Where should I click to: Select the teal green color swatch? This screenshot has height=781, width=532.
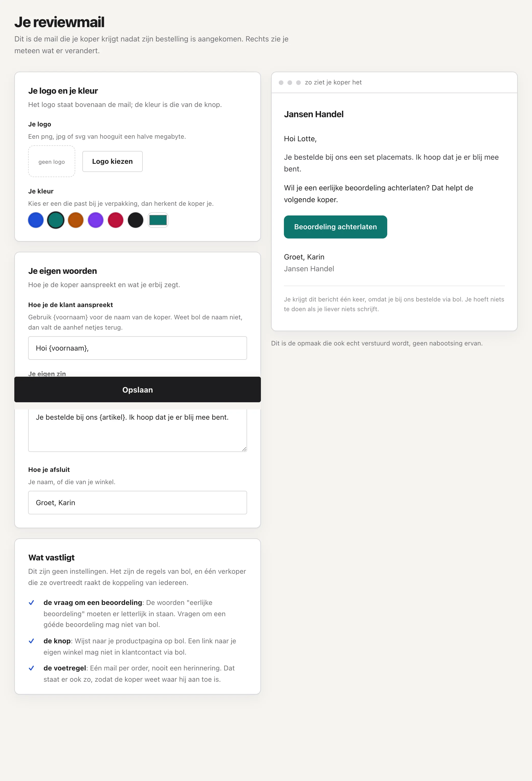(56, 220)
